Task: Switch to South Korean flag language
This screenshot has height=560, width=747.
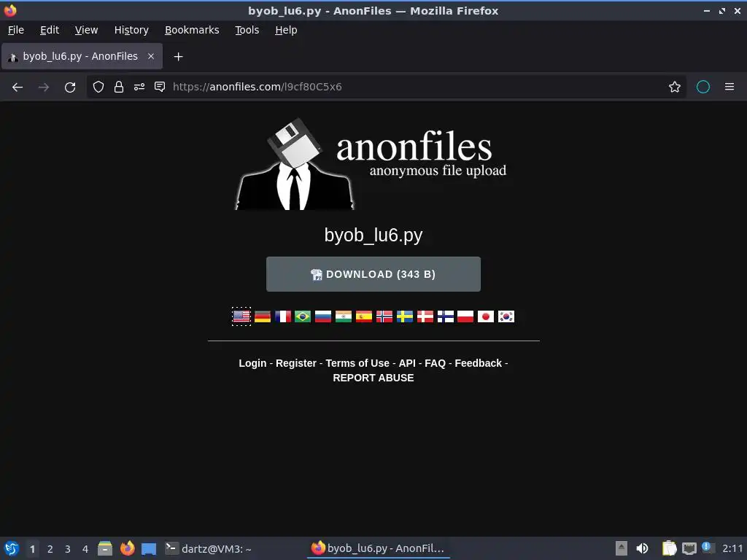Action: click(506, 316)
